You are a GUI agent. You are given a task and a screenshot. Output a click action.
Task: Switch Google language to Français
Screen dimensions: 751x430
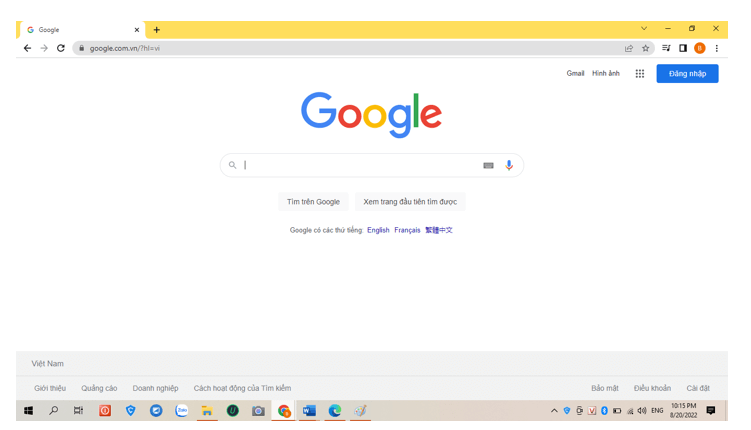407,230
